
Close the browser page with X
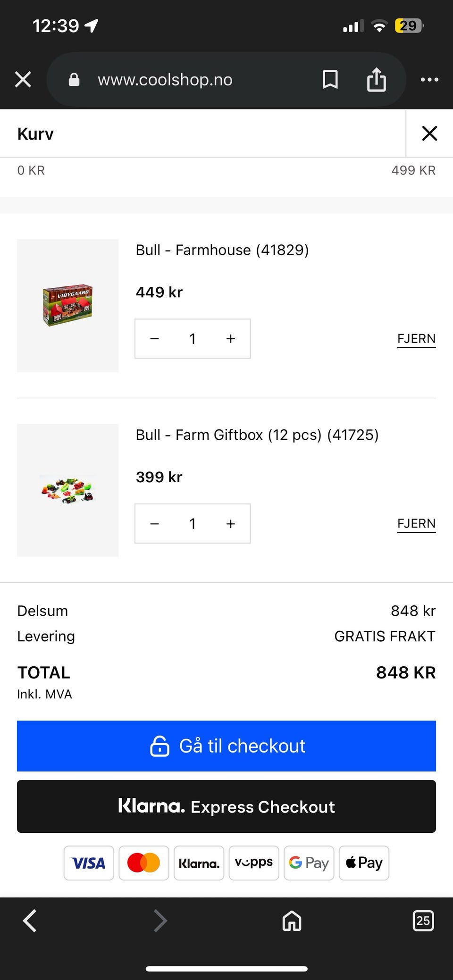coord(23,80)
